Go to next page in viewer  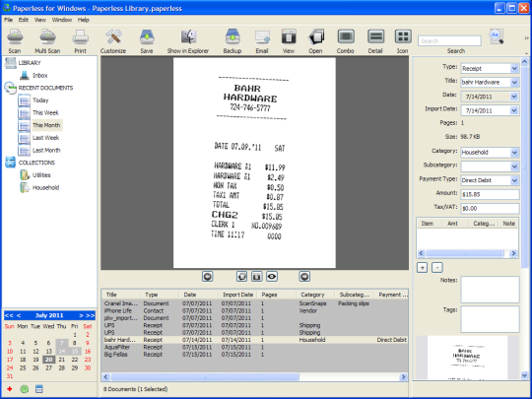click(304, 277)
